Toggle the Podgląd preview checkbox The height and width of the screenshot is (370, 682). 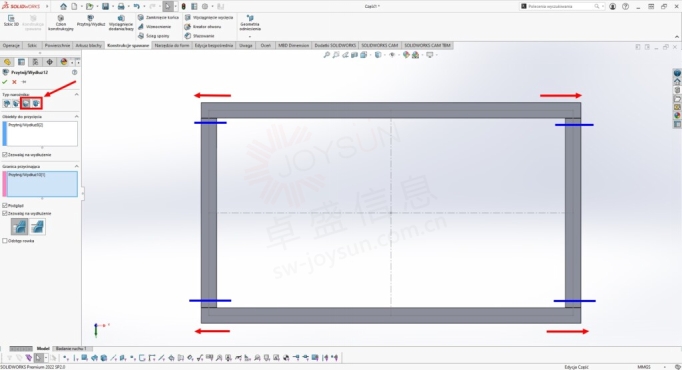click(5, 205)
